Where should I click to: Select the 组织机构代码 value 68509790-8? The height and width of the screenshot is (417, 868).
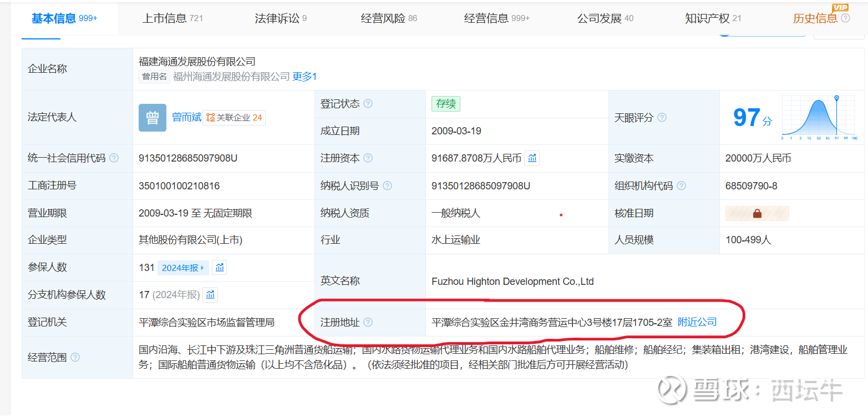click(x=752, y=186)
